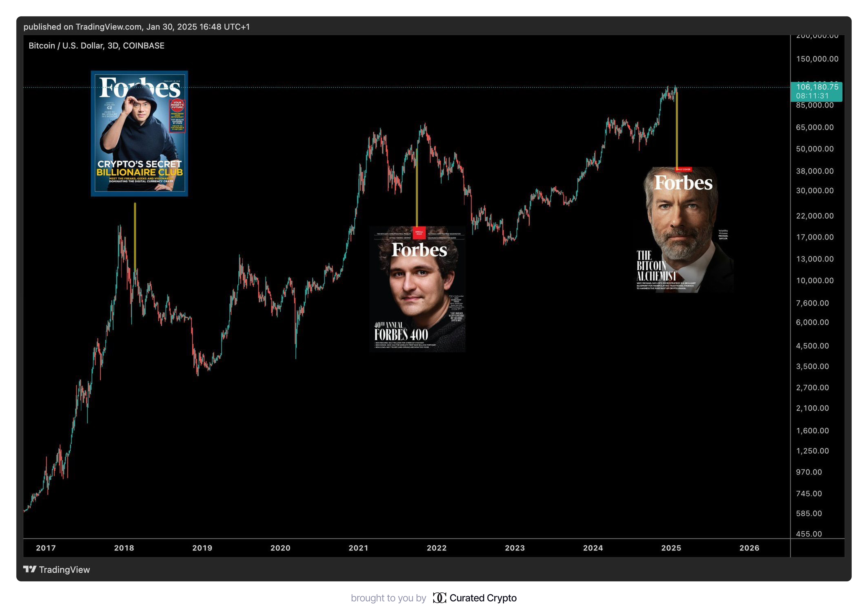Click the Forbes 400 cover thumbnail
Image resolution: width=868 pixels, height=614 pixels.
417,289
